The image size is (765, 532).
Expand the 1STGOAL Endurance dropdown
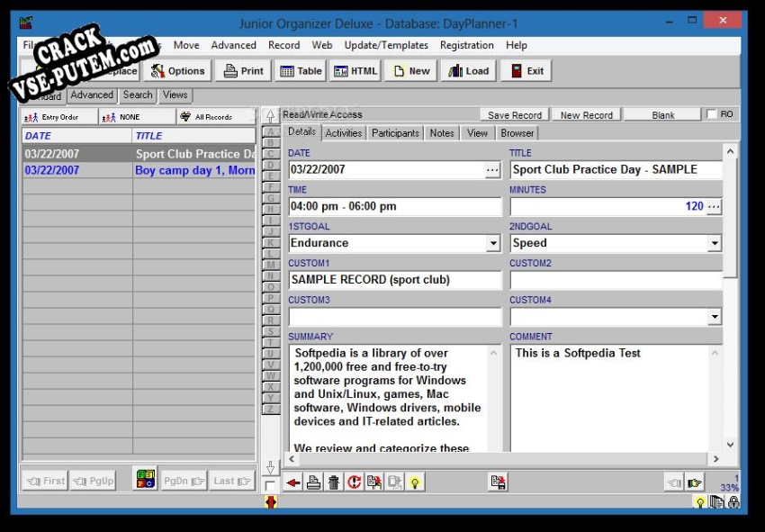click(x=492, y=243)
